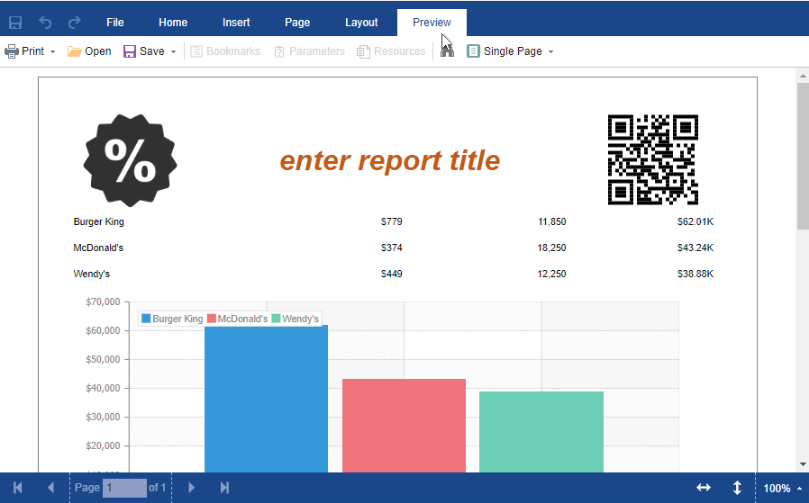Click the binoculars Find icon
The width and height of the screenshot is (809, 503).
pos(447,51)
